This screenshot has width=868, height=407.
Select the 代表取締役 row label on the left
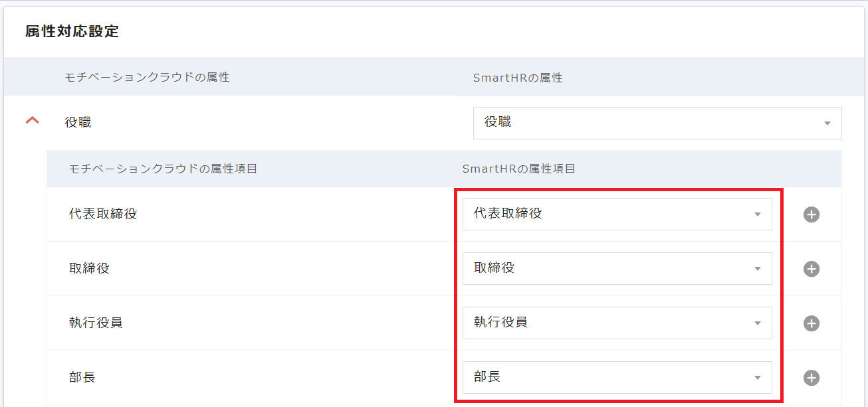coord(103,214)
